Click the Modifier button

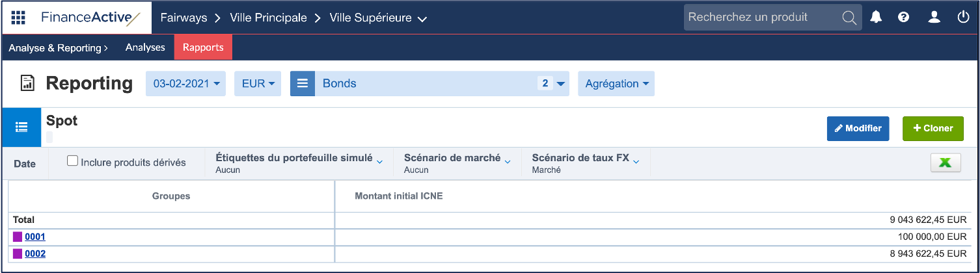pyautogui.click(x=858, y=128)
